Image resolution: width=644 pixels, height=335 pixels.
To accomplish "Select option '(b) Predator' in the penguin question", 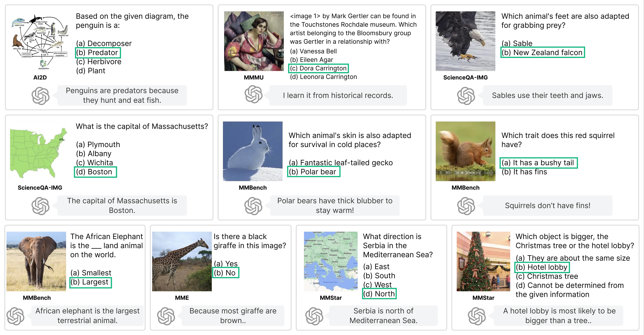I will click(x=98, y=53).
